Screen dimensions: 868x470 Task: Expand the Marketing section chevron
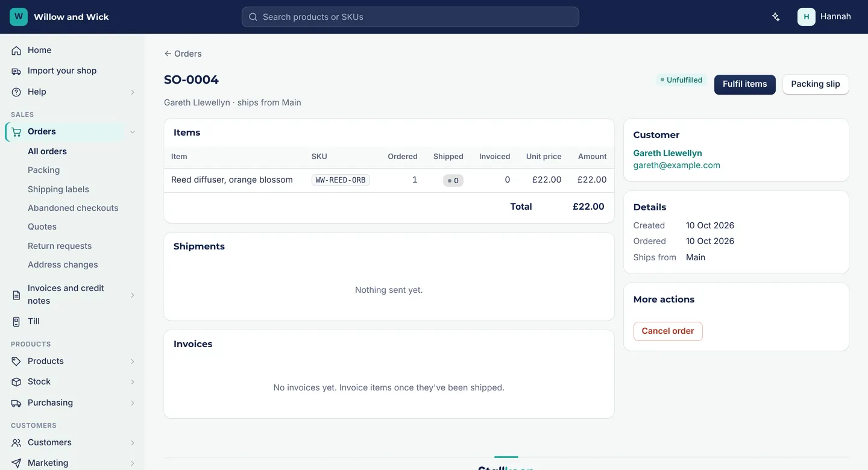[133, 463]
